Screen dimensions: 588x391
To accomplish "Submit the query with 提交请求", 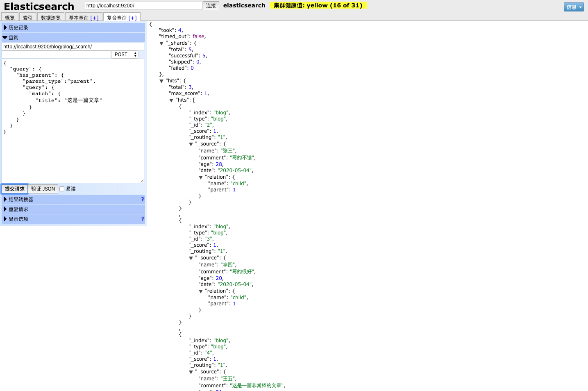I will click(x=15, y=189).
